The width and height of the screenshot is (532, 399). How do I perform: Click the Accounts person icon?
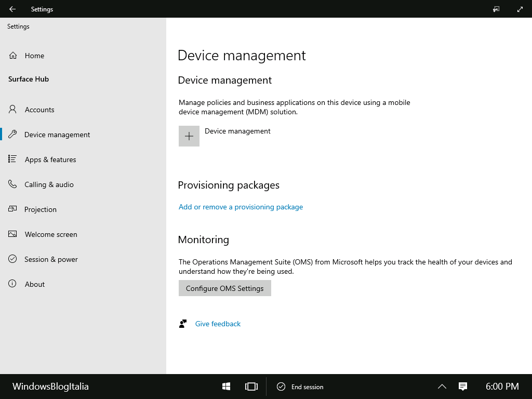coord(12,109)
